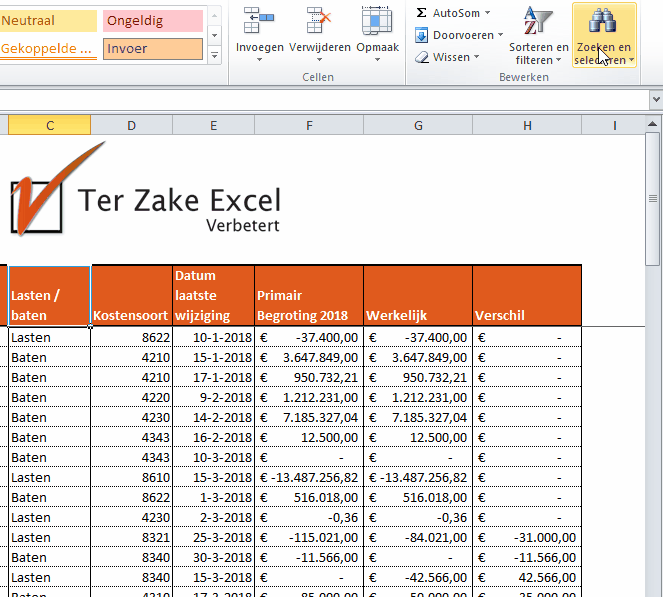Click the date cell 14-2-2018

[214, 418]
